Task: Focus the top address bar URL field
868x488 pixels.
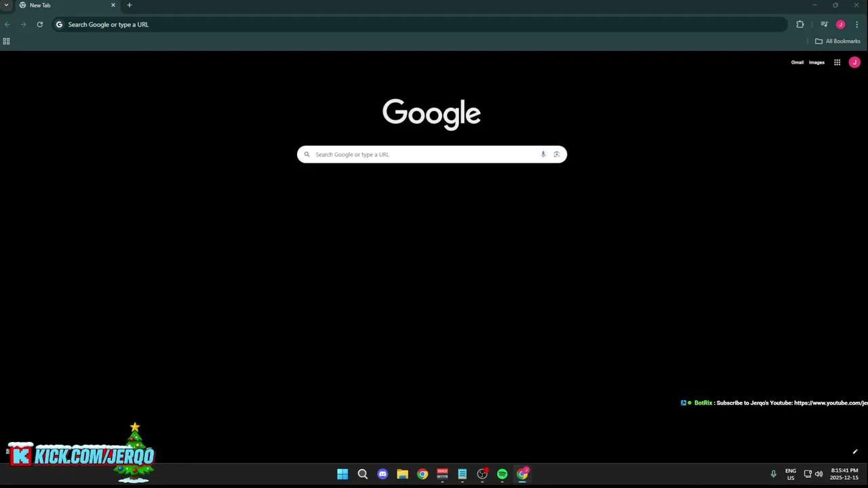Action: click(x=420, y=24)
